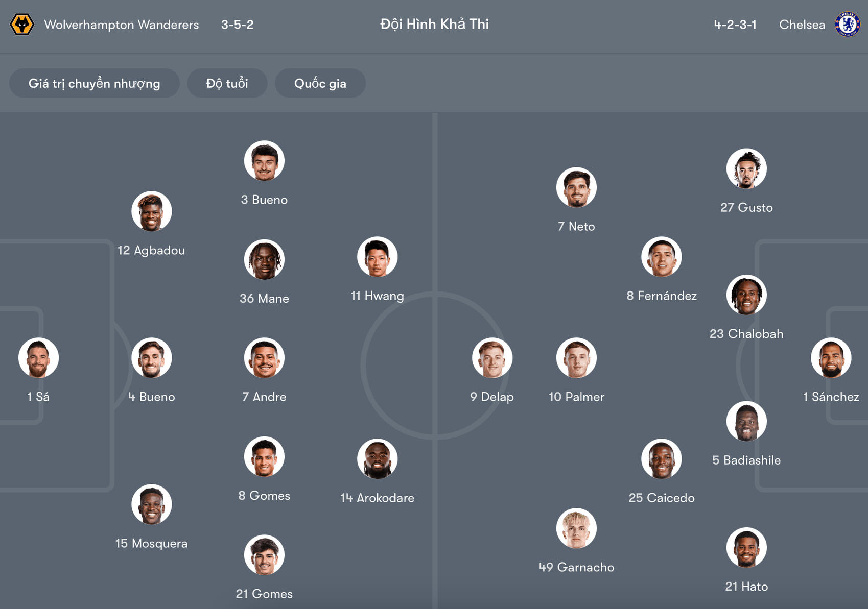Click the 3-5-2 formation label

(237, 24)
